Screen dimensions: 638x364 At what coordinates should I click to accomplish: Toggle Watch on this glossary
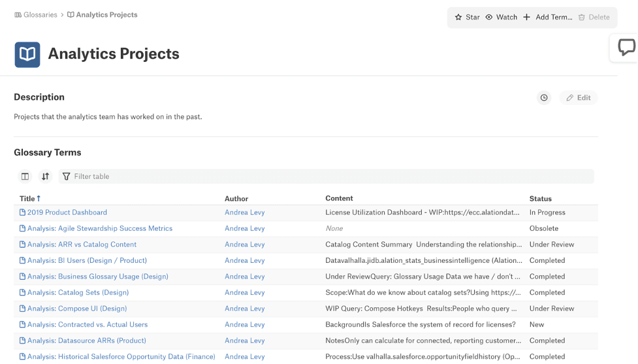501,18
